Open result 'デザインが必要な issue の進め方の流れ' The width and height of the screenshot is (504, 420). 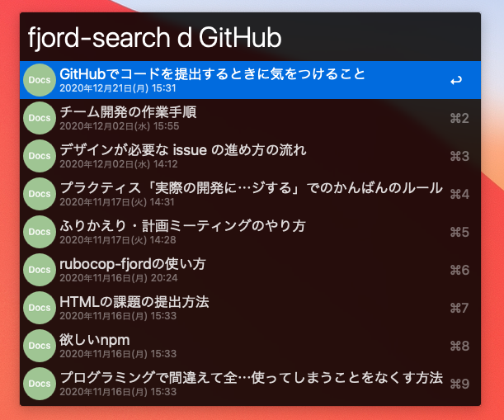pos(250,156)
